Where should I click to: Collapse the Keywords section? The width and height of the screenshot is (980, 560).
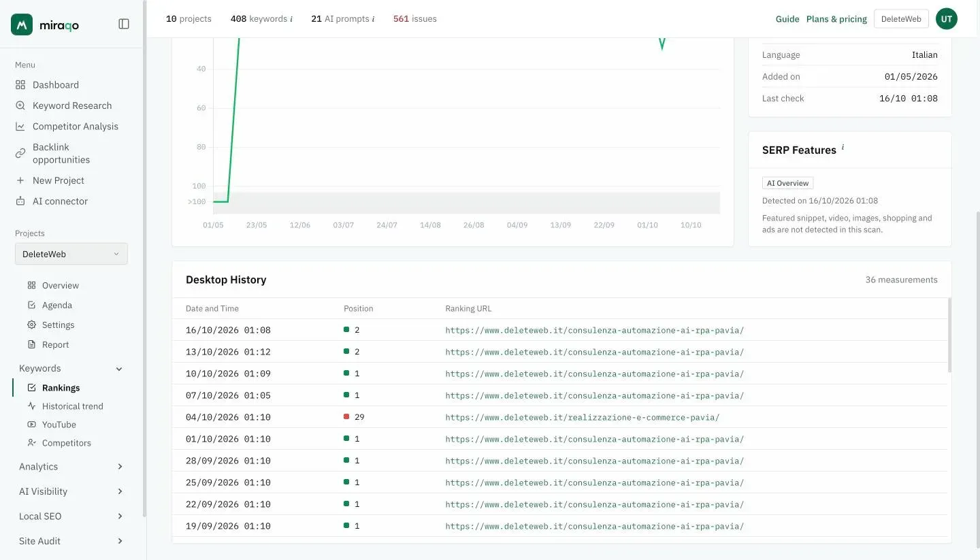pyautogui.click(x=119, y=369)
